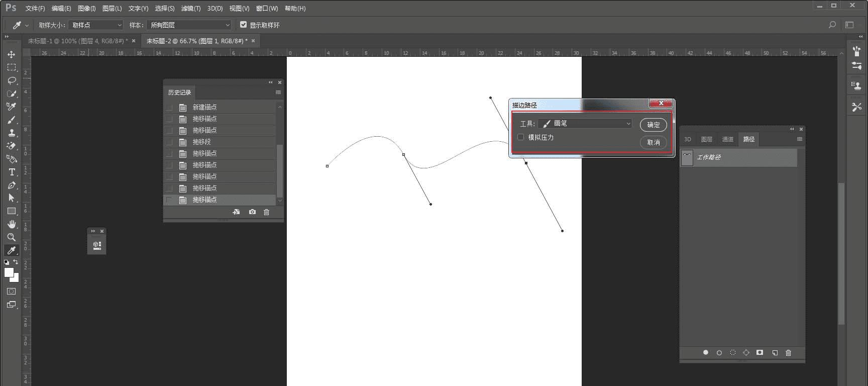Screen dimensions: 868x386
Task: Close the History panel
Action: point(280,82)
